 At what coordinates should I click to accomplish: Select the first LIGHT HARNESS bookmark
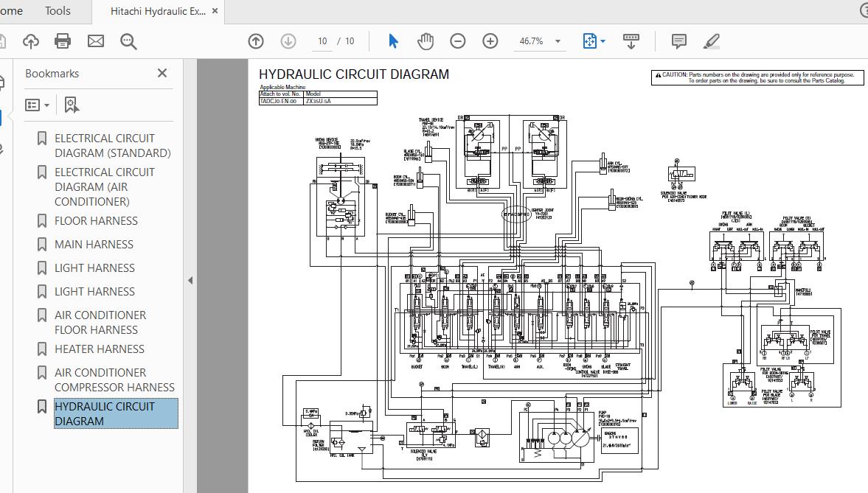94,268
